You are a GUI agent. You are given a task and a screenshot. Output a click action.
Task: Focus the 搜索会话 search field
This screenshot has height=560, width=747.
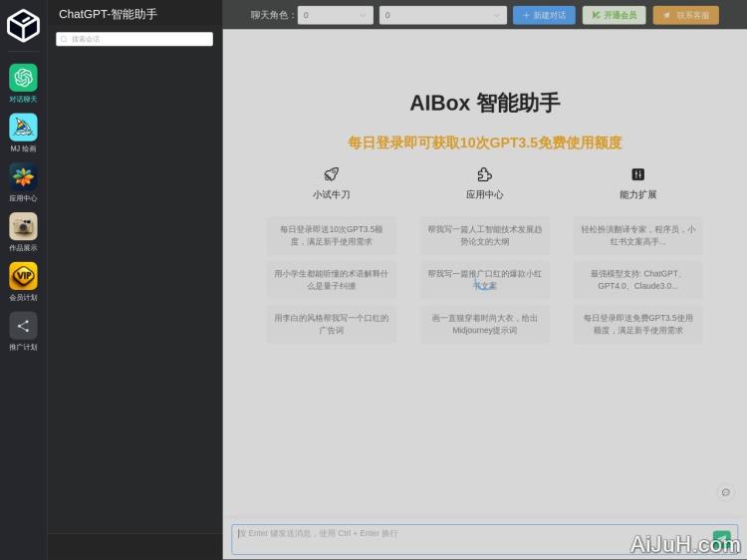[x=134, y=39]
